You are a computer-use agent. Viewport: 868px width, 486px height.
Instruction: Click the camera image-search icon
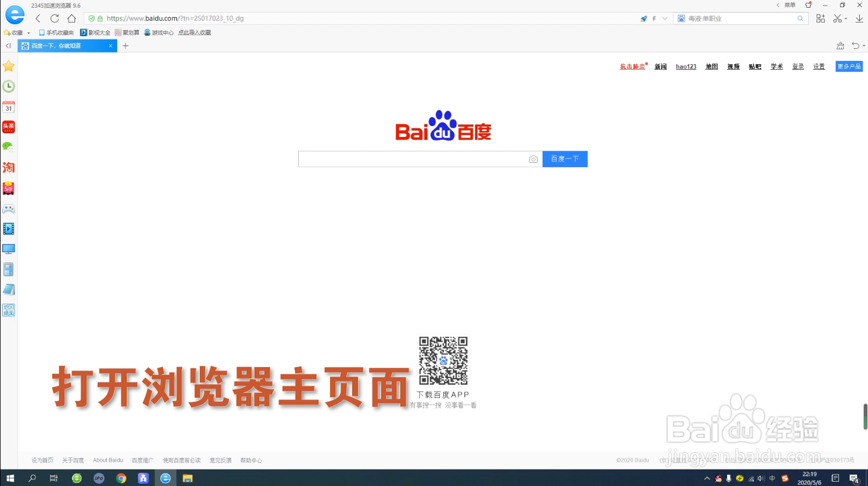pyautogui.click(x=533, y=159)
